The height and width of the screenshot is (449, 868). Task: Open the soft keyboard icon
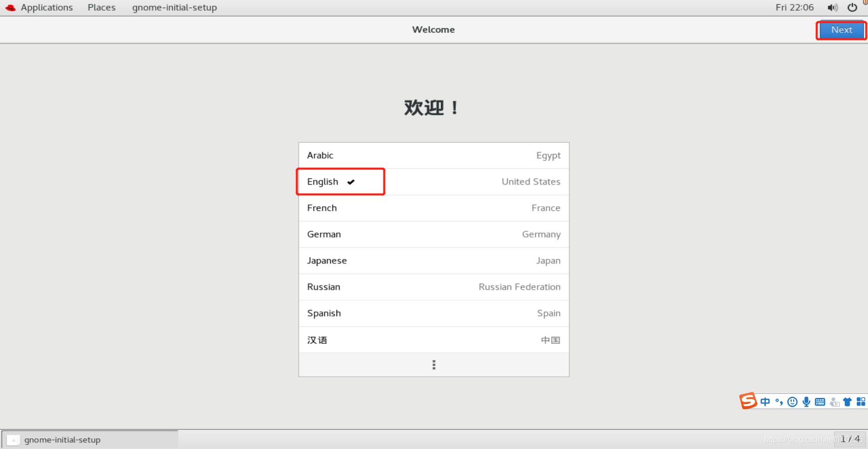820,402
